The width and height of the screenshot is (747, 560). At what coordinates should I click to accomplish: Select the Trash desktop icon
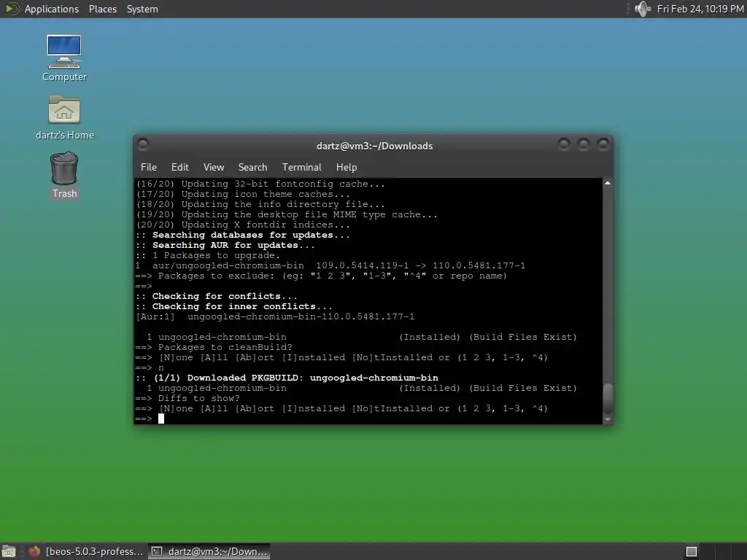pyautogui.click(x=64, y=175)
